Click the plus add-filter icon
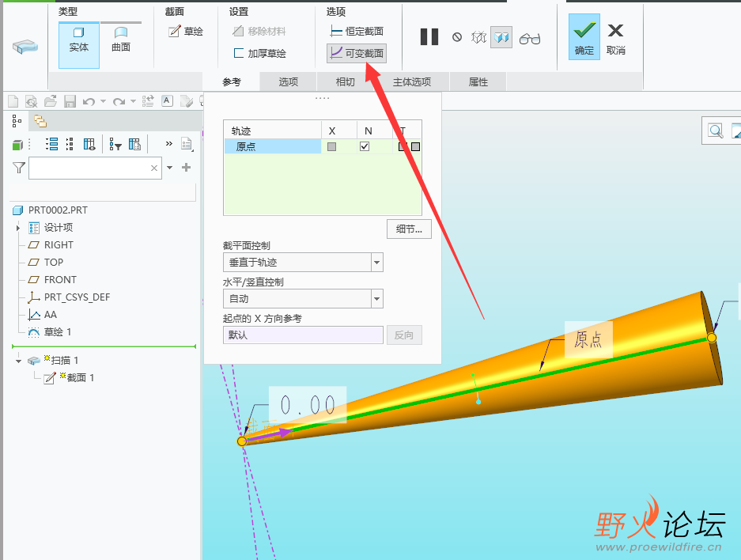The image size is (741, 560). tap(186, 168)
